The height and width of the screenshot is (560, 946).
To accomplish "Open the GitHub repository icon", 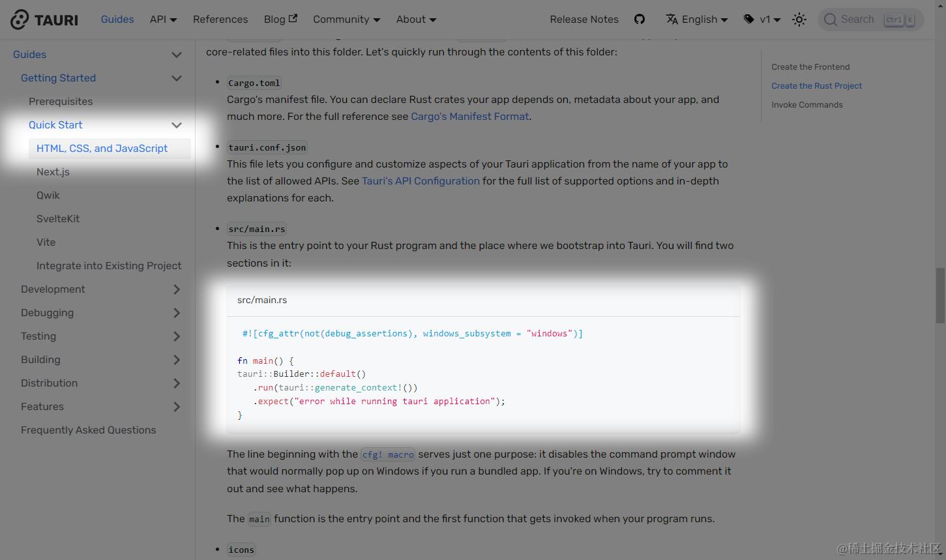I will click(x=640, y=20).
